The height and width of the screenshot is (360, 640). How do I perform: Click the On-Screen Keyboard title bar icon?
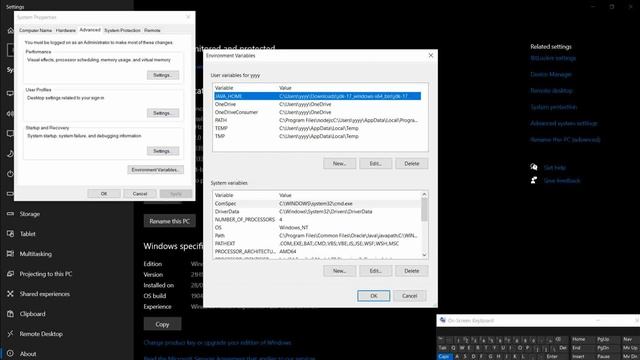coord(442,320)
